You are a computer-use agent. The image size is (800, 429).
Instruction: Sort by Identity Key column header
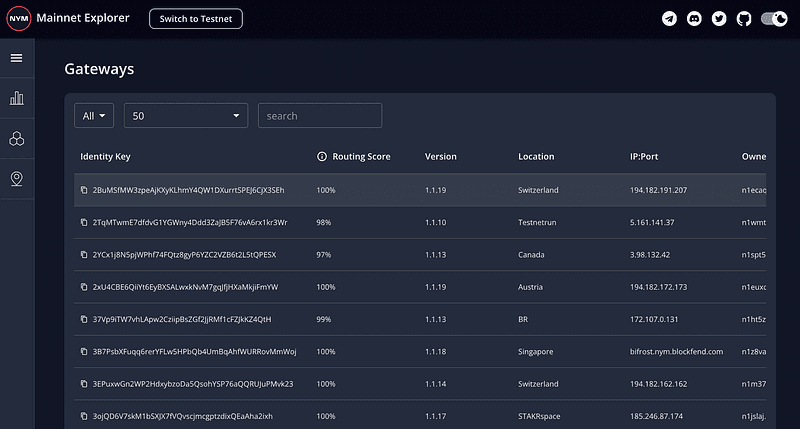(x=105, y=157)
